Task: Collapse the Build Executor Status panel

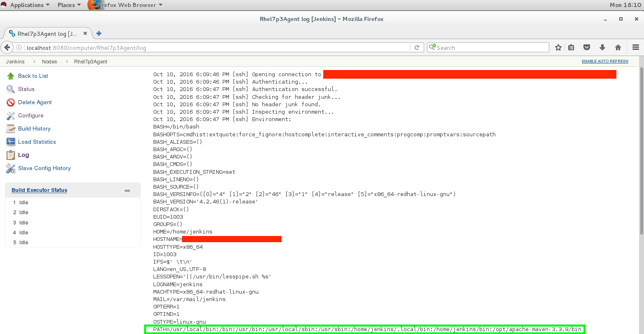Action: 127,191
